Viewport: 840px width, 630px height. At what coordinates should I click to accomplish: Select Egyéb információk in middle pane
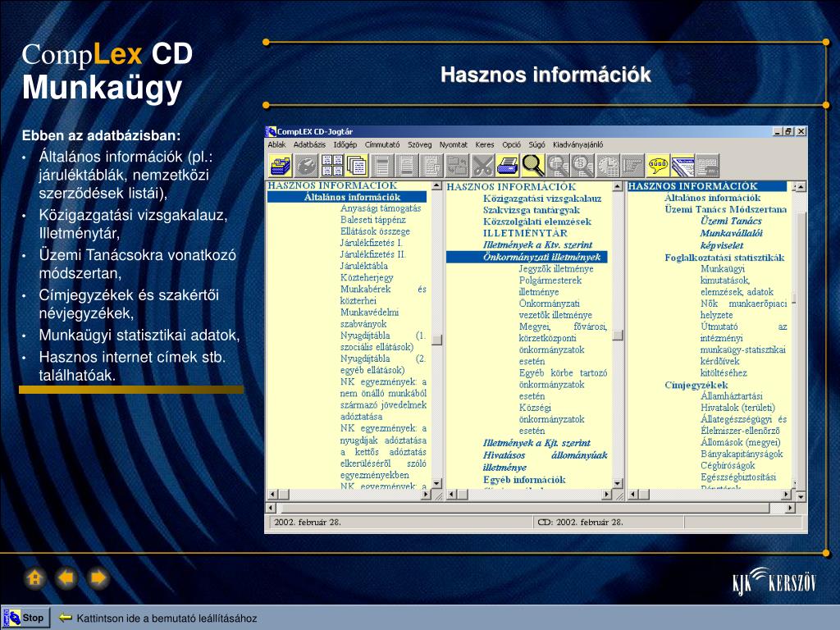click(524, 480)
